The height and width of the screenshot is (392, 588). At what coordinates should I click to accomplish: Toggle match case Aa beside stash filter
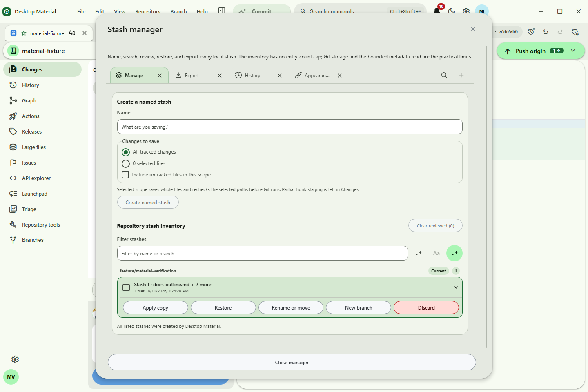(437, 253)
